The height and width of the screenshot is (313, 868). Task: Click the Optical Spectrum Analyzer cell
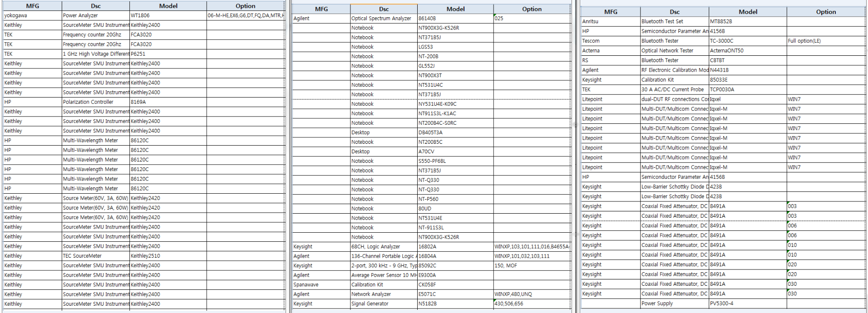click(381, 19)
